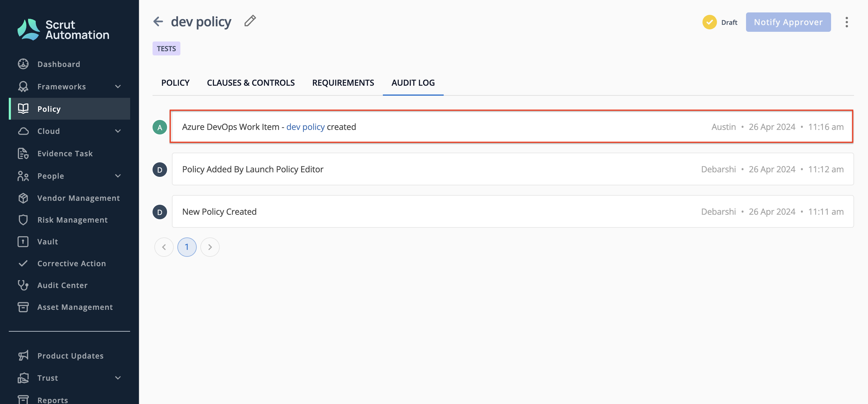Image resolution: width=868 pixels, height=404 pixels.
Task: Expand the Trust chevron
Action: coord(118,378)
